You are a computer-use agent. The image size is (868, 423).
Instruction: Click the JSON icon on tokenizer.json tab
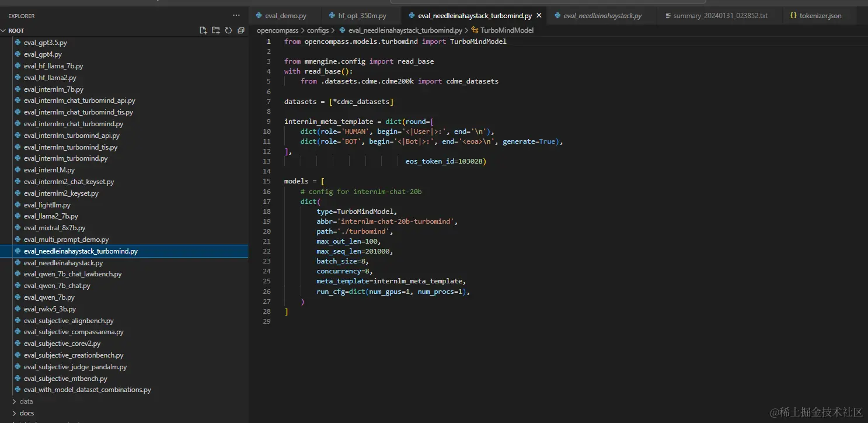coord(793,16)
